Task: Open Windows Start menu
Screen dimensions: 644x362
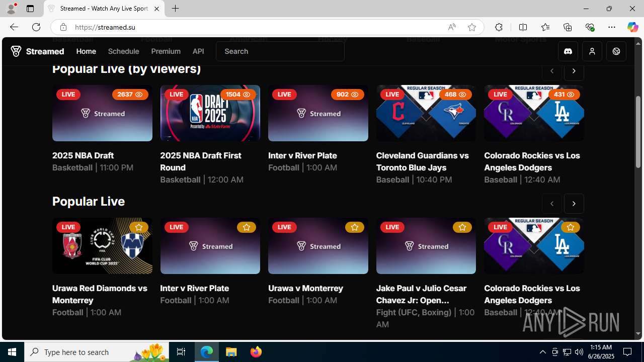Action: point(12,352)
